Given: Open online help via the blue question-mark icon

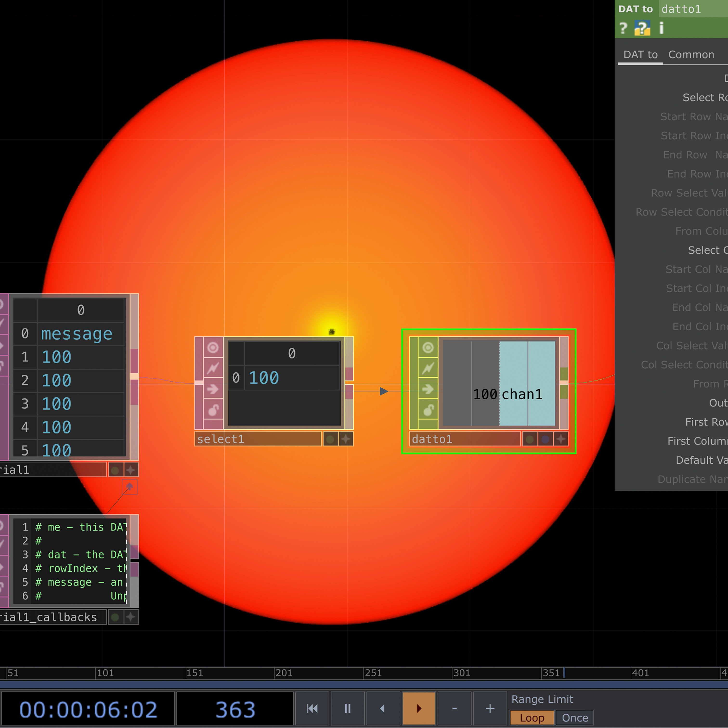Looking at the screenshot, I should [643, 28].
